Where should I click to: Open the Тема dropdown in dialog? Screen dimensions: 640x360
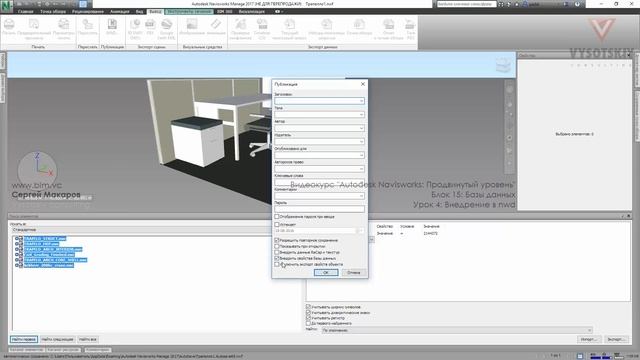[361, 115]
